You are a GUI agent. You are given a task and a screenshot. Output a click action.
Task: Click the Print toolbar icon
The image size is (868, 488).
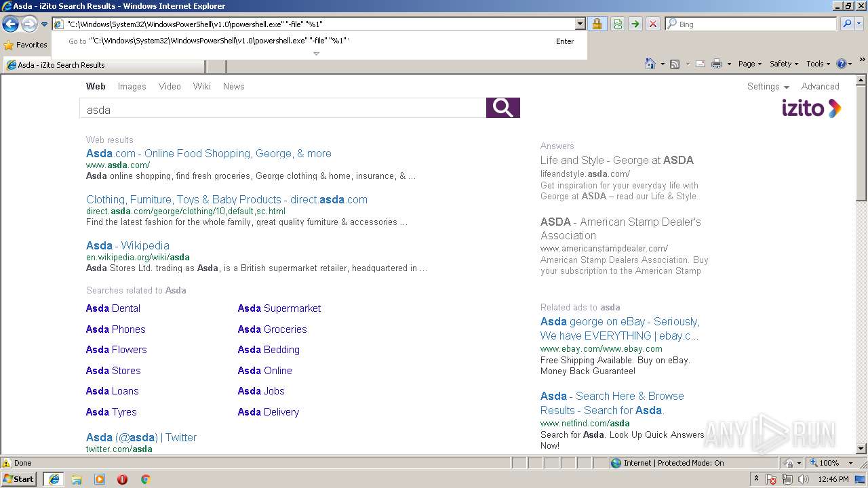point(717,64)
